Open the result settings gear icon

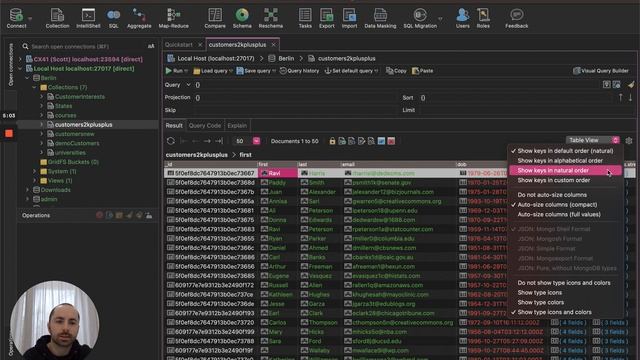pos(629,140)
